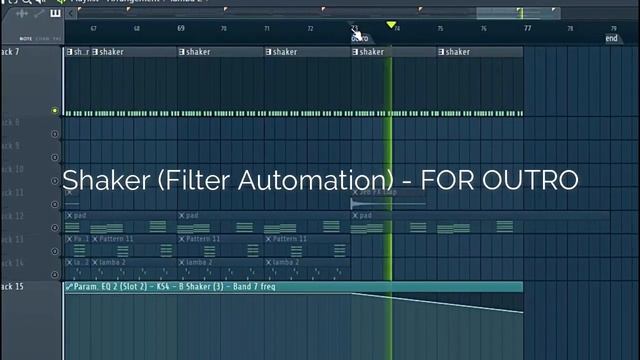Toggle the Track 12 mute LED
Image resolution: width=640 pixels, height=360 pixels.
point(55,228)
